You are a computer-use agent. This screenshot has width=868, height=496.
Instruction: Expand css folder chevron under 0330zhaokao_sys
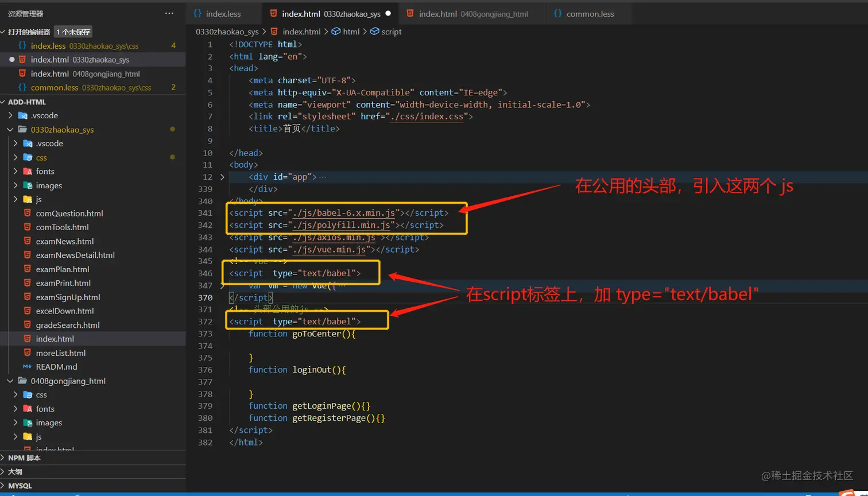[15, 157]
